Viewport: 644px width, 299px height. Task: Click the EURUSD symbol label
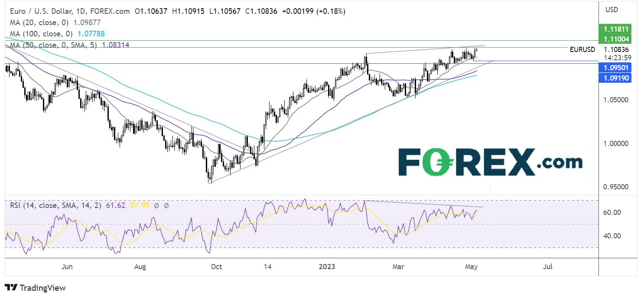point(582,50)
